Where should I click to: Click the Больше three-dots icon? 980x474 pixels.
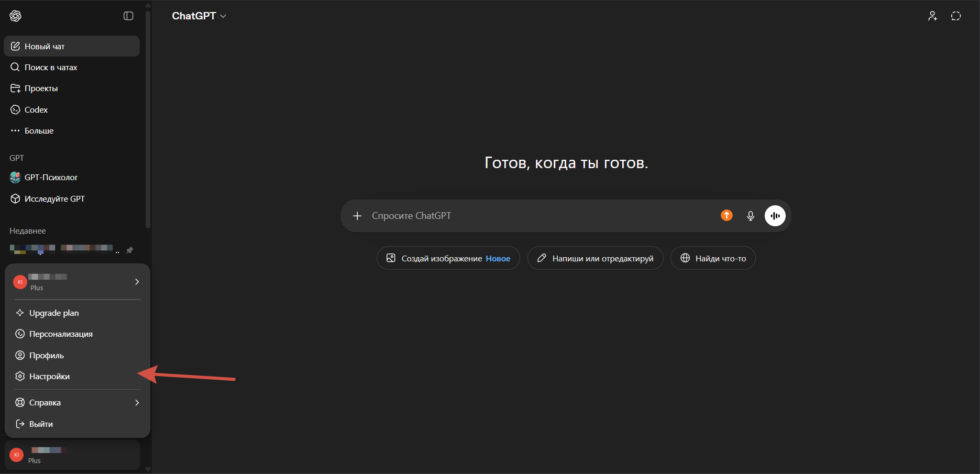click(x=15, y=130)
